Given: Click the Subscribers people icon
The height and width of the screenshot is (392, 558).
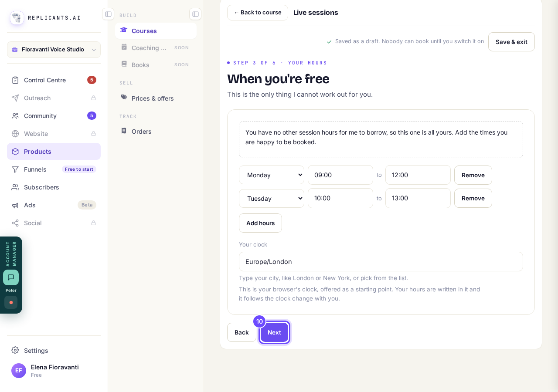Looking at the screenshot, I should pos(15,187).
